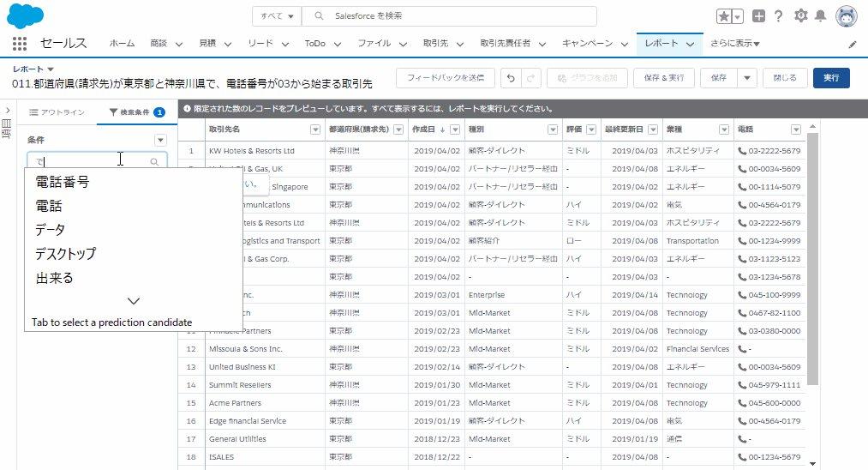Open the 商談 tab
This screenshot has height=470, width=868.
pyautogui.click(x=159, y=43)
